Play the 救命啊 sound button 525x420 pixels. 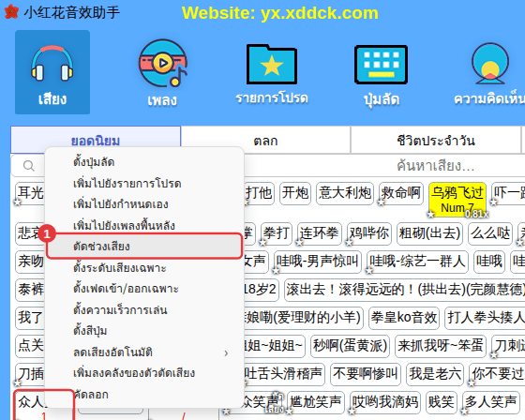401,193
